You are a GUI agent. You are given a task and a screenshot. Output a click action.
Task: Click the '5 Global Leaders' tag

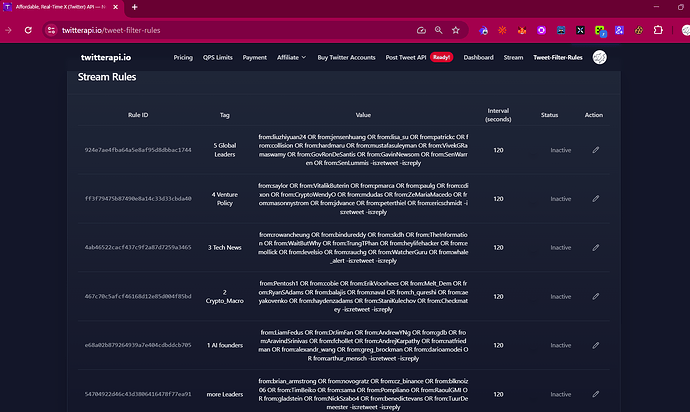[x=225, y=150]
